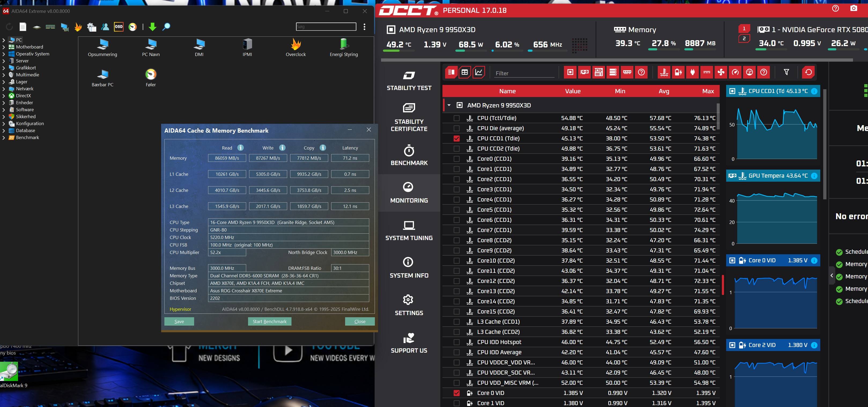This screenshot has width=868, height=407.
Task: Tick the Core0 (CCD1) checkbox
Action: (x=457, y=159)
